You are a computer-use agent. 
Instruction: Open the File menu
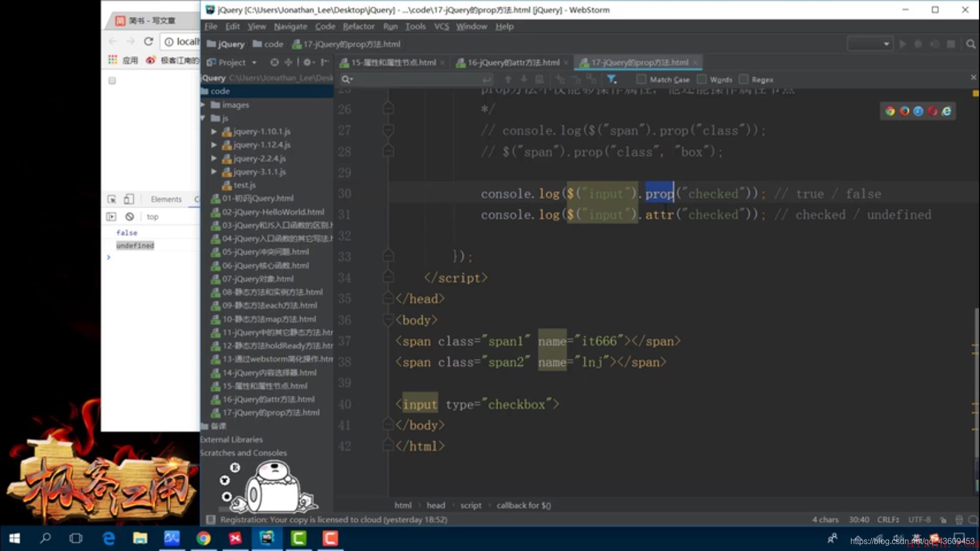point(211,27)
